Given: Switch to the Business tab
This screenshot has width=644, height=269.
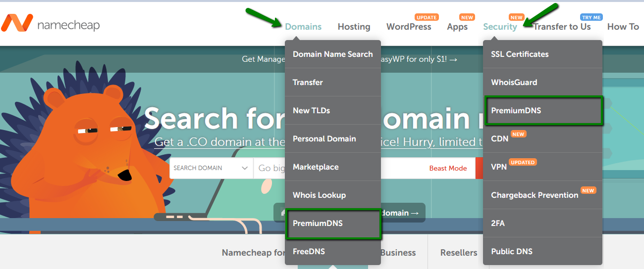Looking at the screenshot, I should point(398,253).
